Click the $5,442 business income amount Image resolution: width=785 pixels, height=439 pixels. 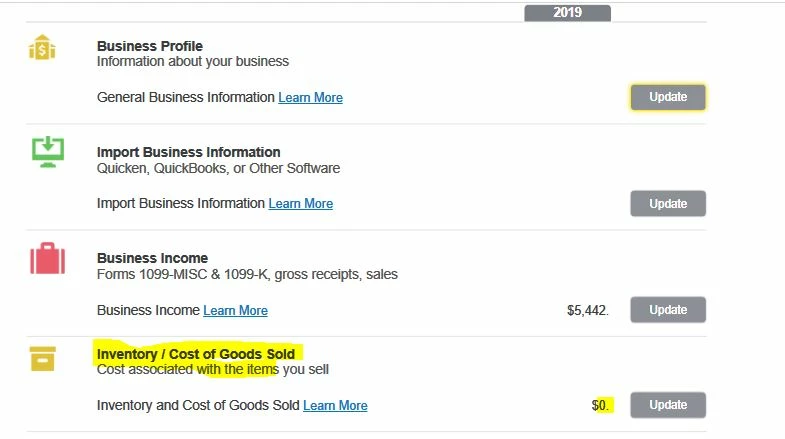(x=587, y=311)
